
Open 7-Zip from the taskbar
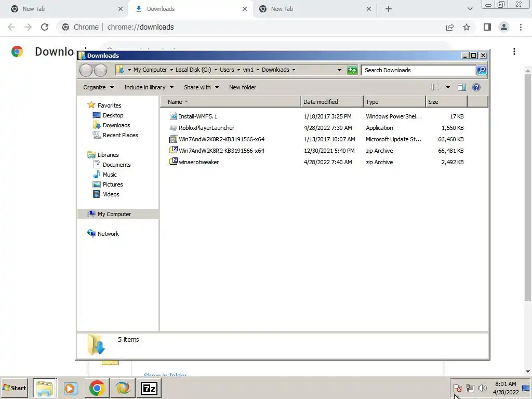click(149, 388)
